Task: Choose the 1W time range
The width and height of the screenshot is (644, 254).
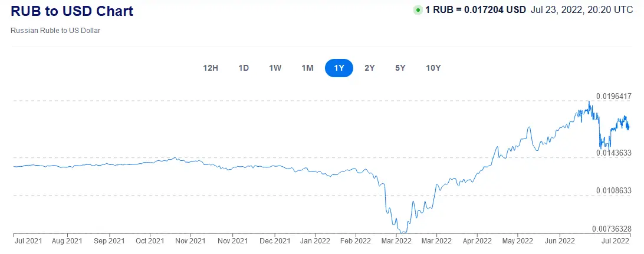Action: [275, 68]
